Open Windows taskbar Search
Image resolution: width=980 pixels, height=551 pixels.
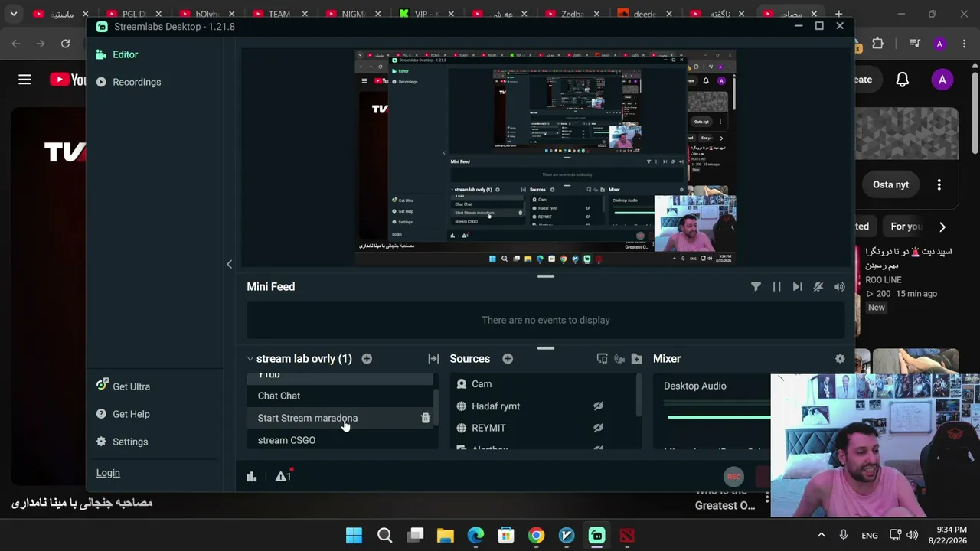[x=384, y=535]
